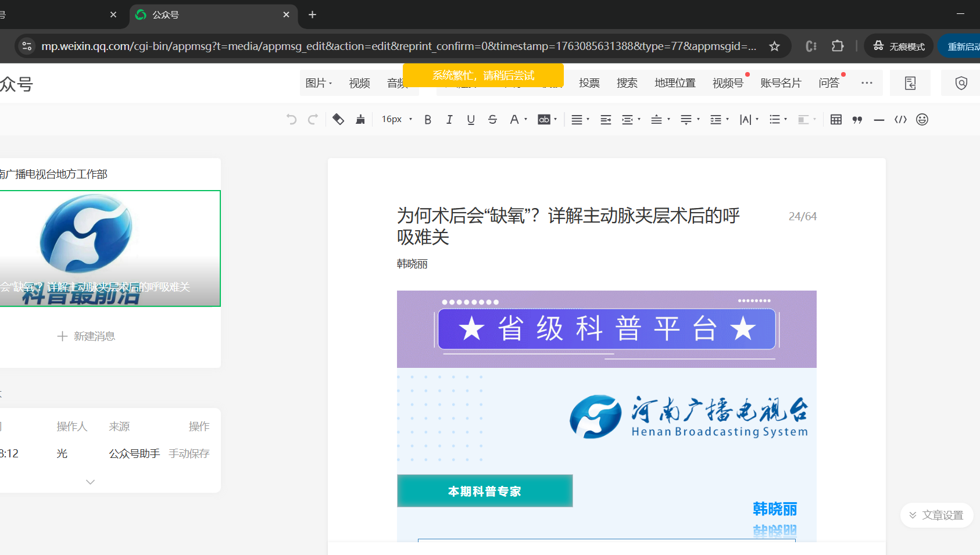Toggle strikethrough formatting
The image size is (980, 555).
[x=492, y=120]
